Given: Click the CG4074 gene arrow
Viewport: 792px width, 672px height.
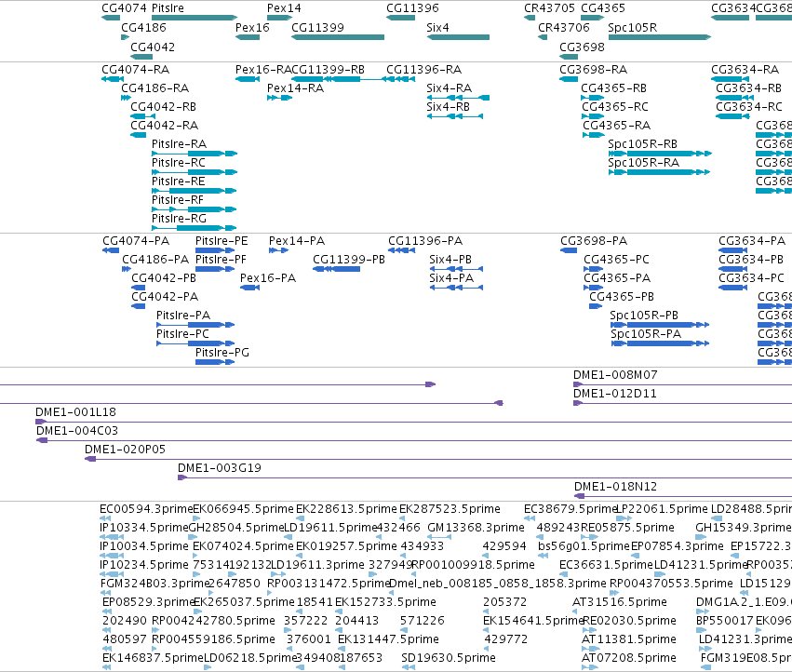Looking at the screenshot, I should point(111,18).
